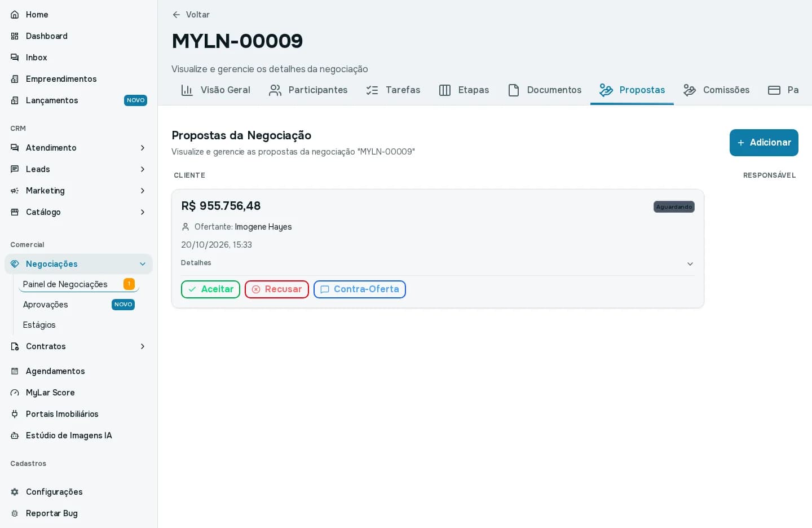The width and height of the screenshot is (812, 528).
Task: Expand the Atendimento submenu chevron
Action: tap(143, 148)
